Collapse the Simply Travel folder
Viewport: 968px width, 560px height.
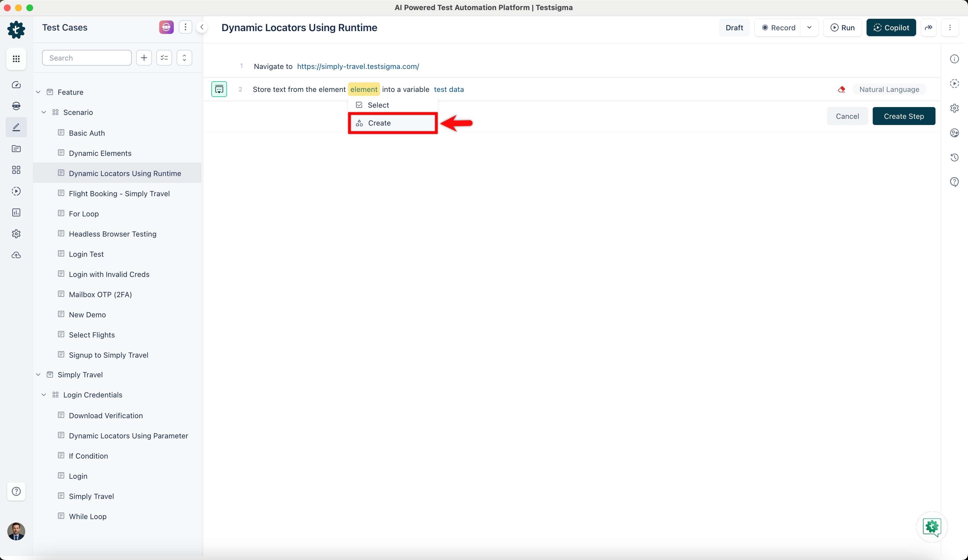click(38, 375)
